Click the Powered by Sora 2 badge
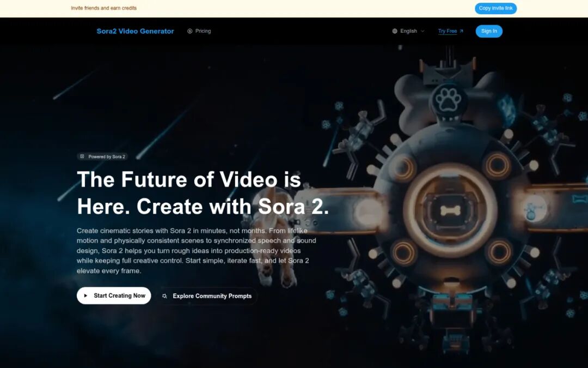 [102, 156]
